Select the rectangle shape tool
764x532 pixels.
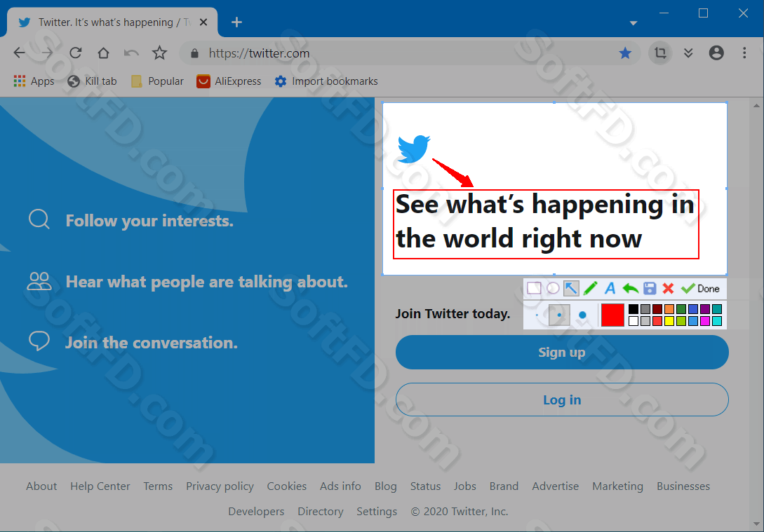(534, 288)
